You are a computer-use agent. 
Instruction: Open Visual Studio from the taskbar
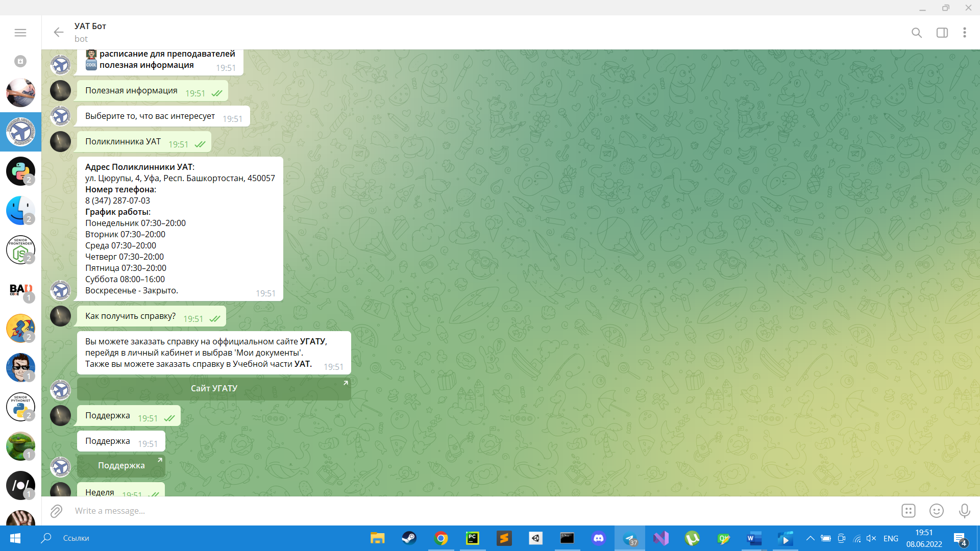point(661,538)
